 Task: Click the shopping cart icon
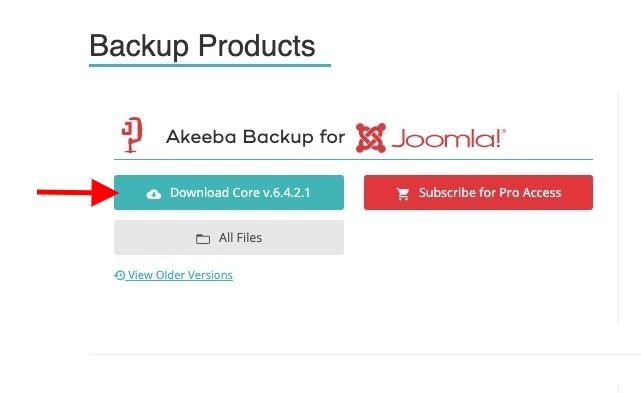[x=403, y=194]
